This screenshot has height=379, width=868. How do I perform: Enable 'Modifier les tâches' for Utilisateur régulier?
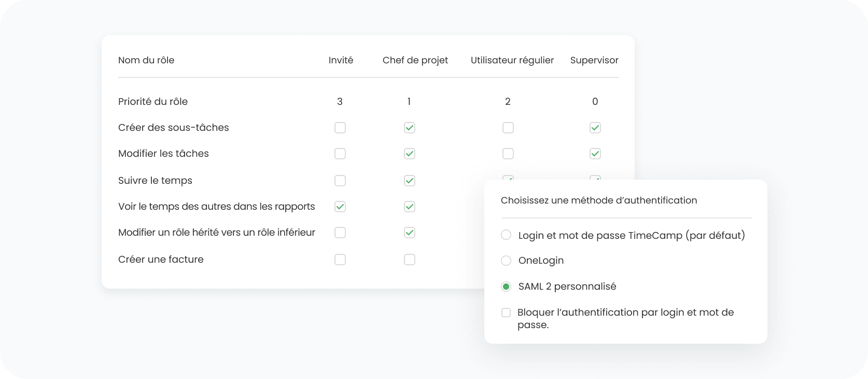click(508, 154)
